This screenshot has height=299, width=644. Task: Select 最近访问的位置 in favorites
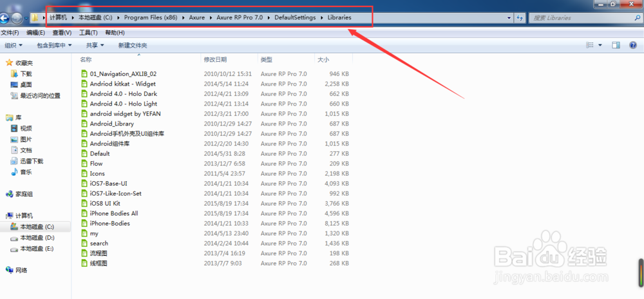(40, 96)
